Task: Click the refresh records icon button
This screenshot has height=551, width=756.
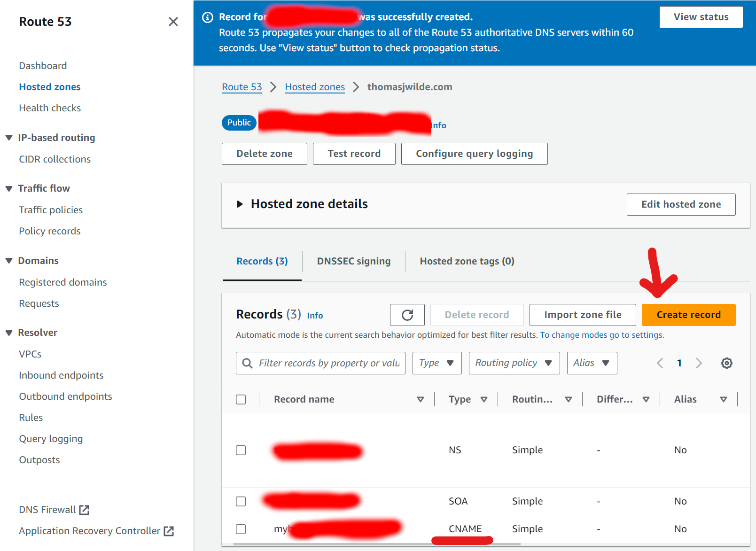Action: click(407, 315)
